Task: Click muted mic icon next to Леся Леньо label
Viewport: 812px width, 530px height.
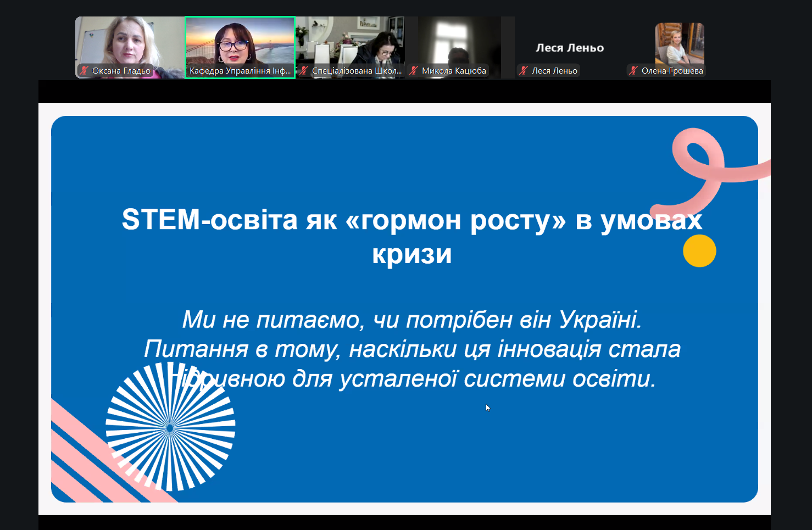Action: (x=524, y=70)
